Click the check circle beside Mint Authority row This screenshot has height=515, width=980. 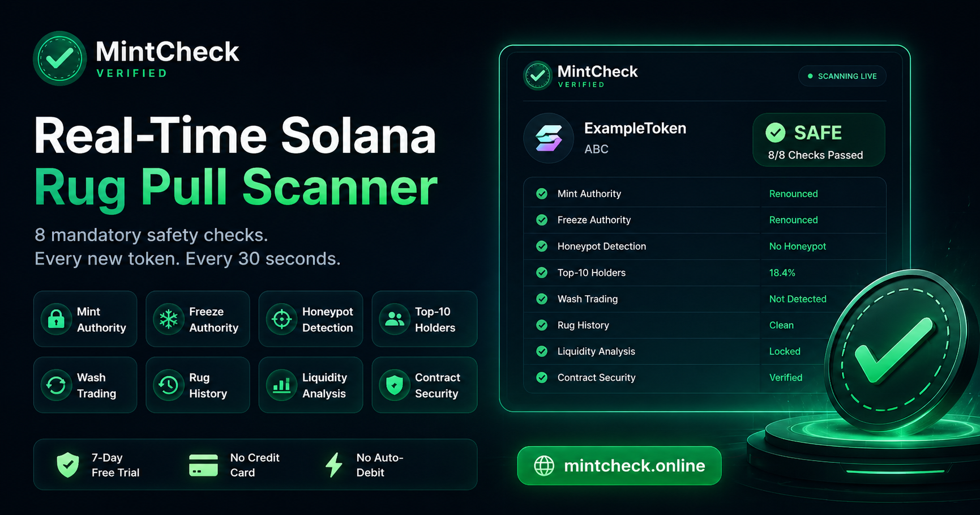tap(542, 194)
